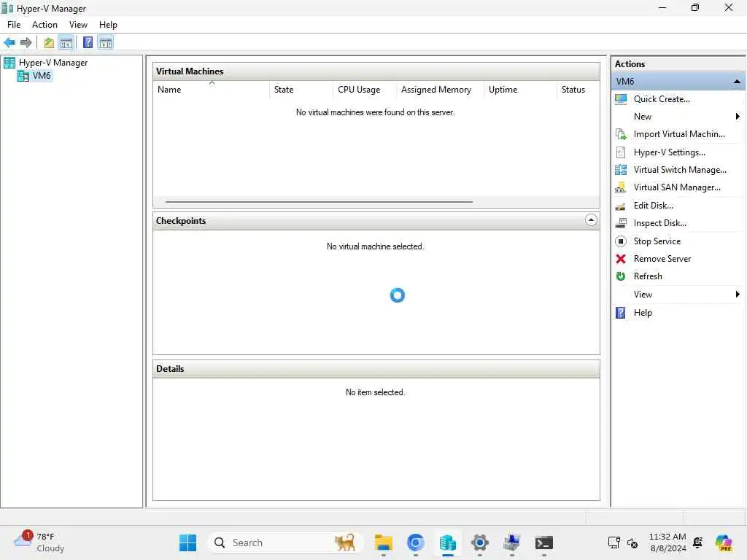Click the Stop Service icon
Screen dimensions: 747x560
[x=621, y=241]
